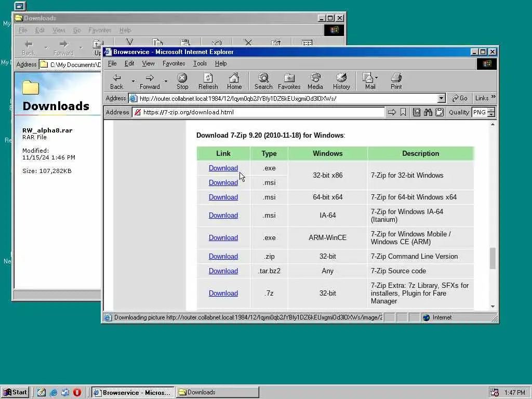The width and height of the screenshot is (532, 399).
Task: Open the Favorites menu in Internet Explorer
Action: click(174, 63)
